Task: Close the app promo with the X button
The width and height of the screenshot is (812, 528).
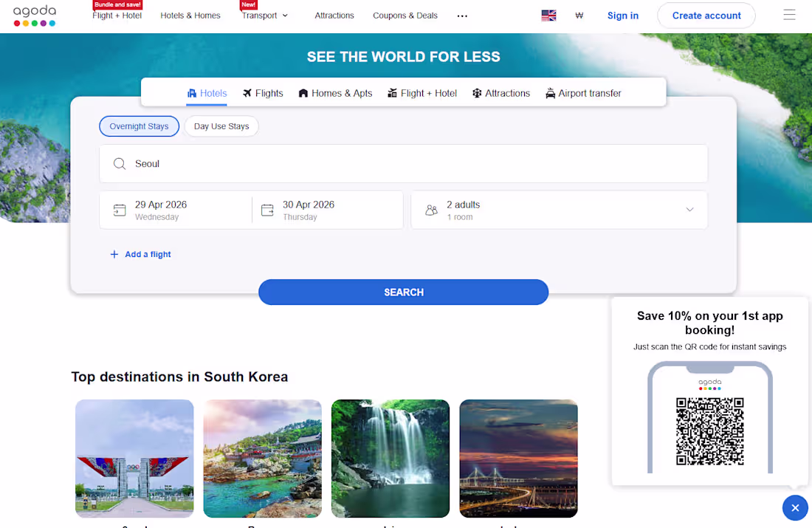Action: pyautogui.click(x=795, y=508)
